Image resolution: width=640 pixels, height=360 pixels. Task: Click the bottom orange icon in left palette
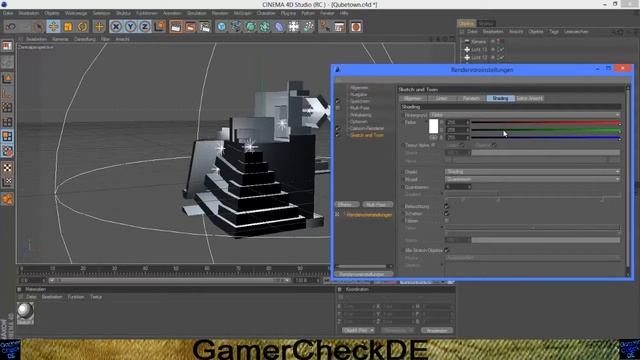(7, 199)
